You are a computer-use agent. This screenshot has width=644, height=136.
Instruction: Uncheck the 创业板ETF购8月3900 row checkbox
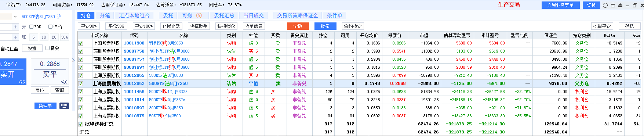click(80, 67)
